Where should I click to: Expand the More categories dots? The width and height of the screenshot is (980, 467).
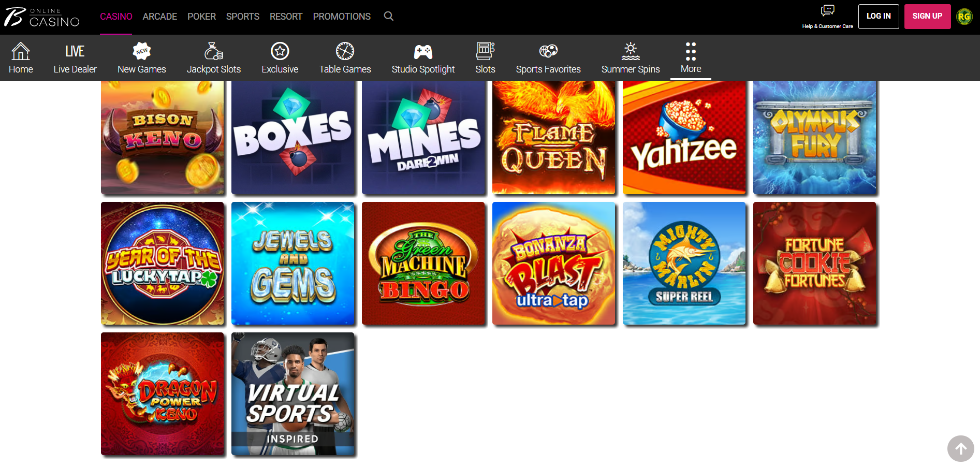691,51
